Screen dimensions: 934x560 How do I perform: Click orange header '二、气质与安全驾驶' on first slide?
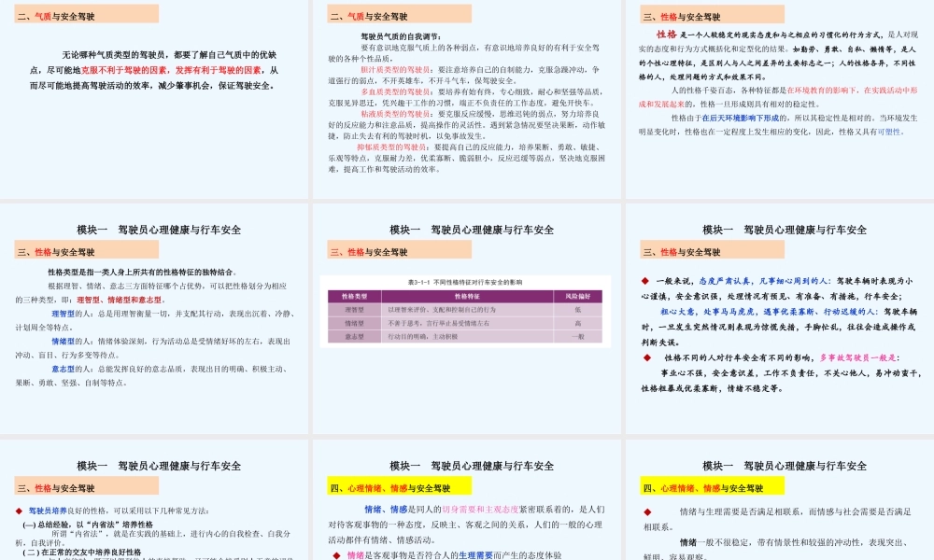(x=86, y=14)
